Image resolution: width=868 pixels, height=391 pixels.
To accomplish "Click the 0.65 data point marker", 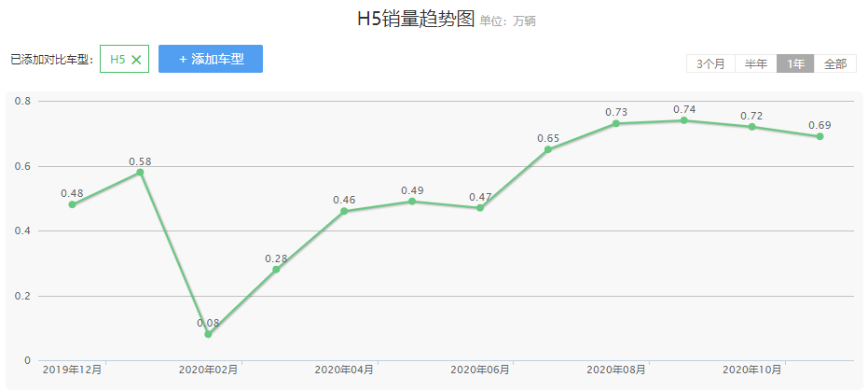I will point(548,149).
